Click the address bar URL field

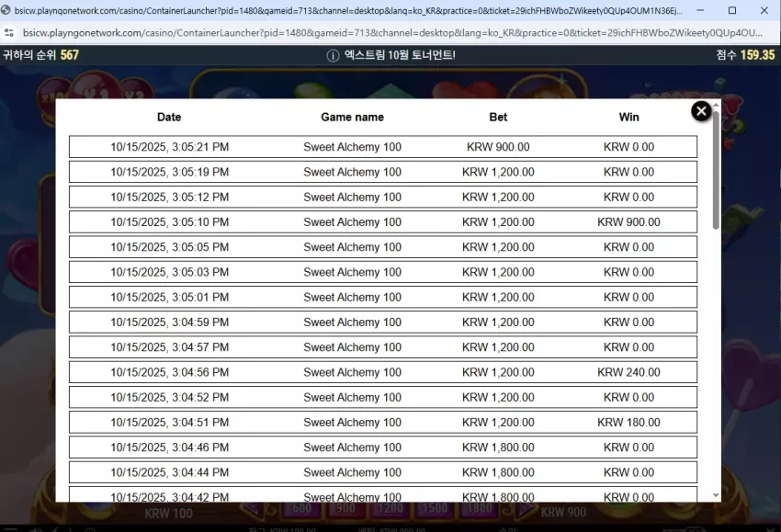pos(392,33)
